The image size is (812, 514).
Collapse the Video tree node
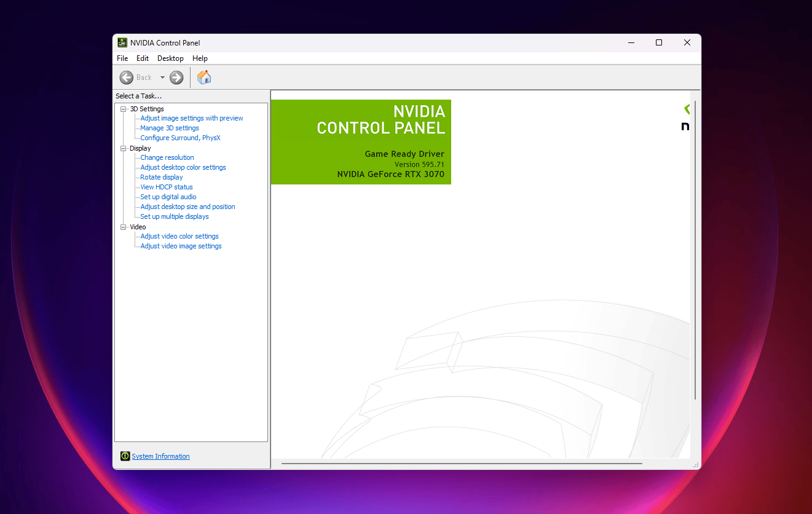pos(124,227)
